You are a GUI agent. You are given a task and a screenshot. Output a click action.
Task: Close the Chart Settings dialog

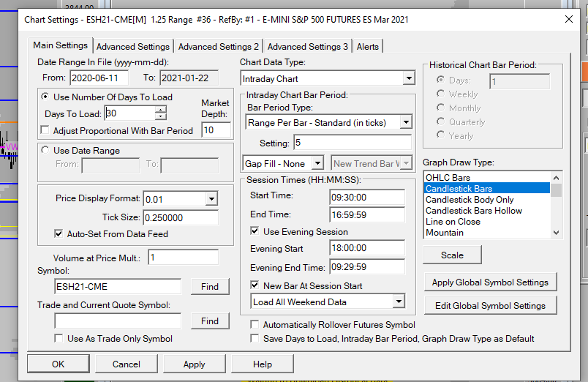568,19
